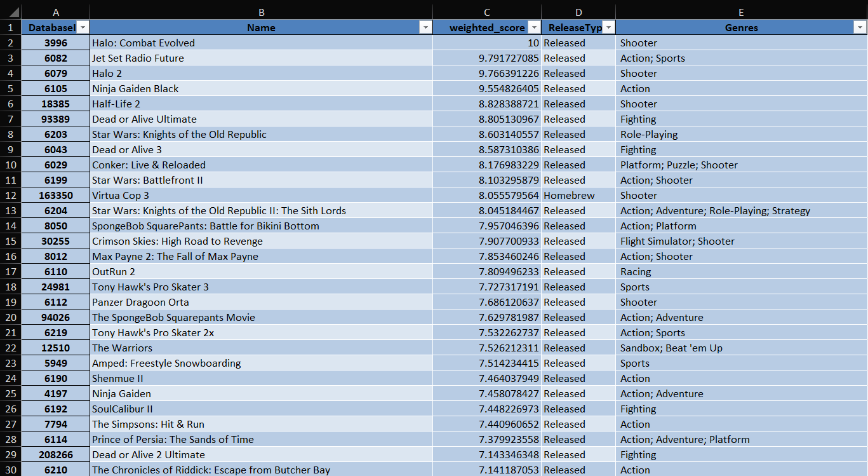The image size is (868, 476).
Task: Click the 'Role-Playing' genres cell in row 8
Action: (741, 134)
